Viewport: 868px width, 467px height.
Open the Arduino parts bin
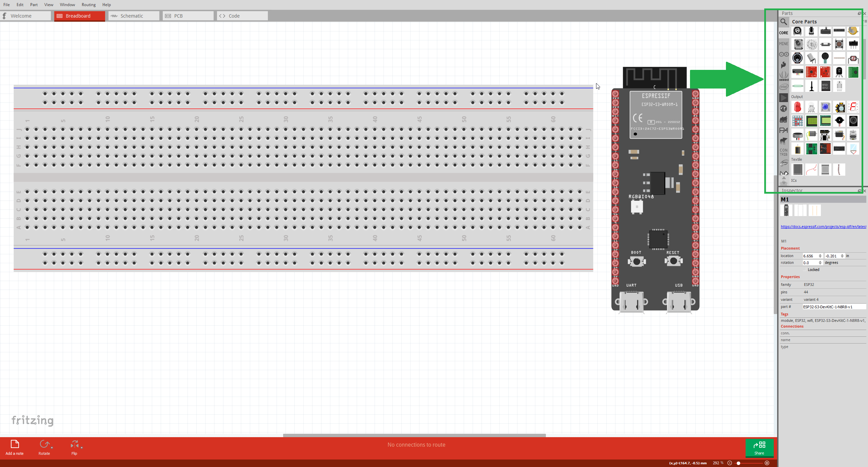coord(784,54)
